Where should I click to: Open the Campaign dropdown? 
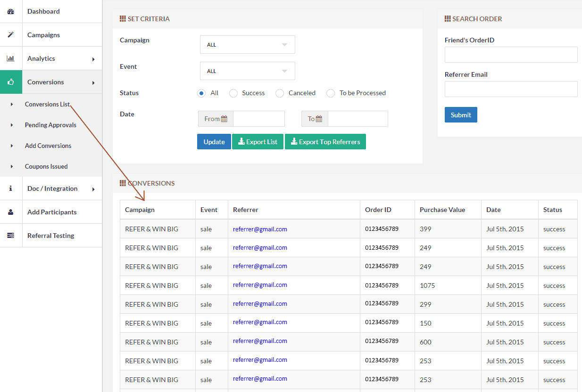pyautogui.click(x=247, y=45)
